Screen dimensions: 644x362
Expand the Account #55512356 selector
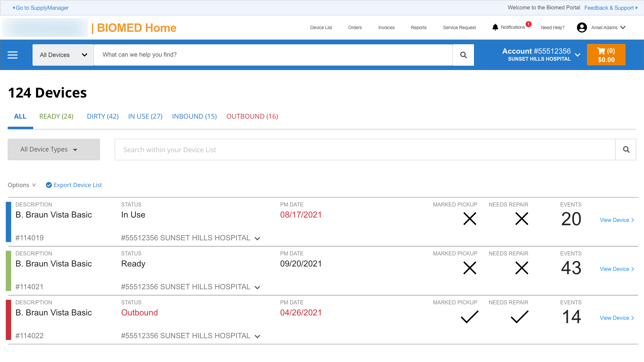(577, 55)
